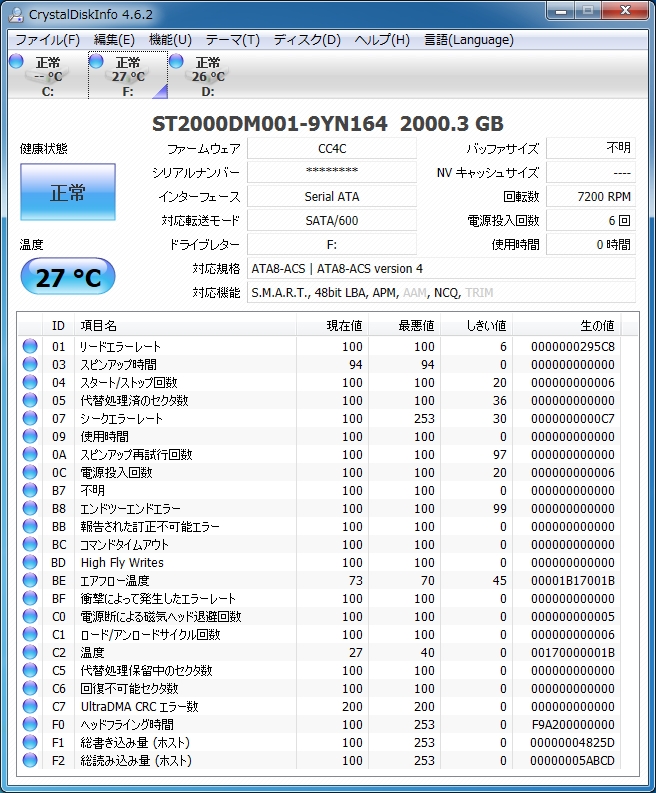Click raw value 00001B17001B
Screen dimensions: 656x793
point(573,581)
